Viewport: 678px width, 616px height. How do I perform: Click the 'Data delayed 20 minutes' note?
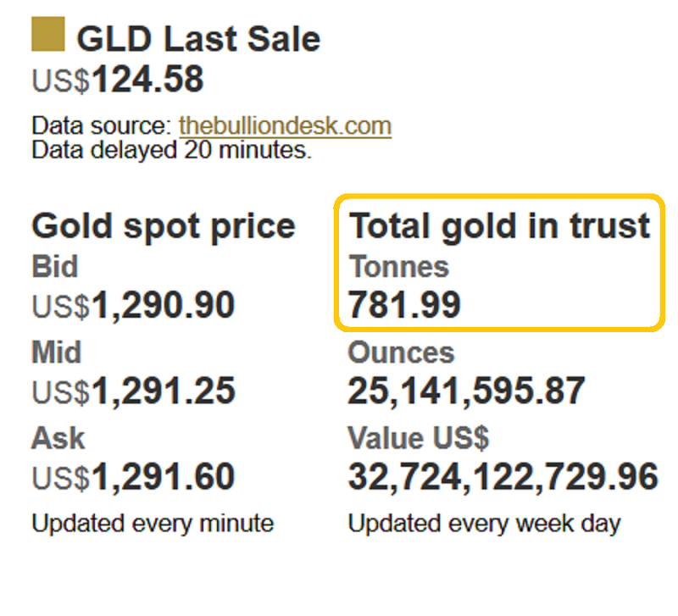pos(172,151)
